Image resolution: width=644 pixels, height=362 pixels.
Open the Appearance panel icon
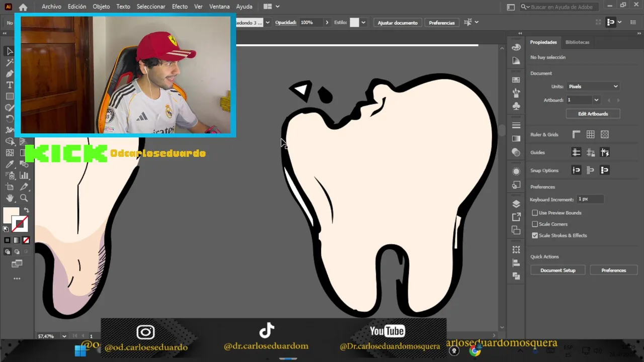click(x=516, y=171)
